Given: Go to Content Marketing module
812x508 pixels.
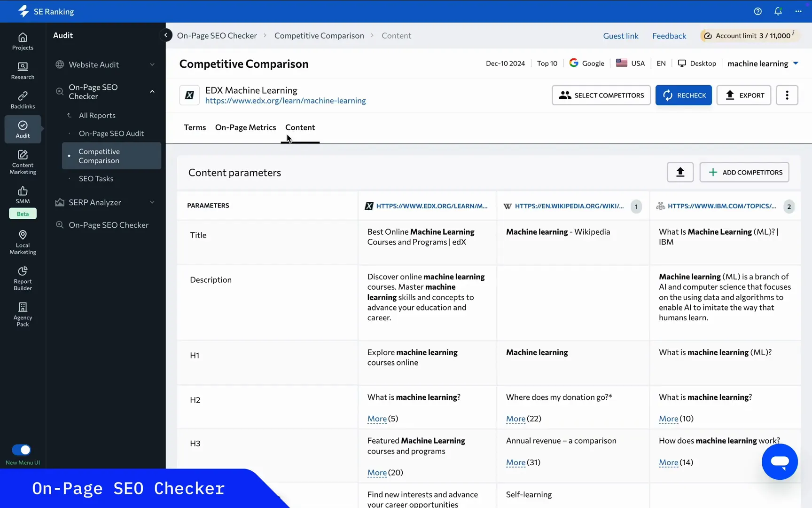Looking at the screenshot, I should pyautogui.click(x=22, y=162).
